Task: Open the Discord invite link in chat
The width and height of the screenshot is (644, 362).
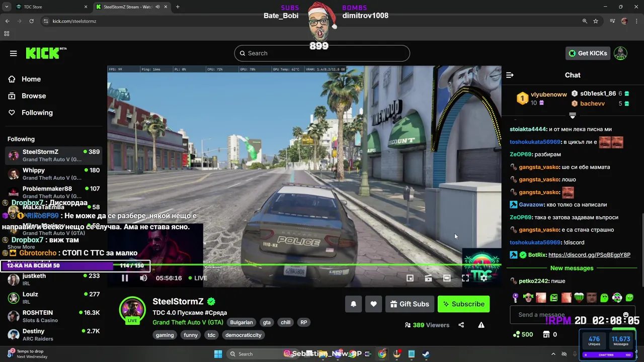Action: [x=589, y=255]
